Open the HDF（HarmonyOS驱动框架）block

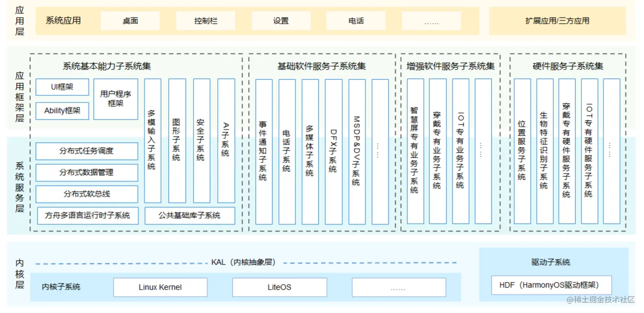(x=551, y=285)
